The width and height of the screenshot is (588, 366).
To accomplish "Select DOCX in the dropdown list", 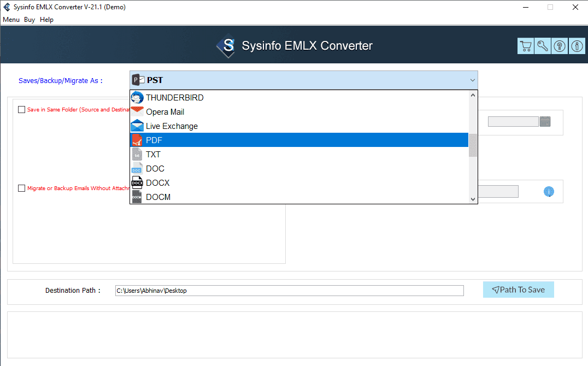I will (x=299, y=183).
